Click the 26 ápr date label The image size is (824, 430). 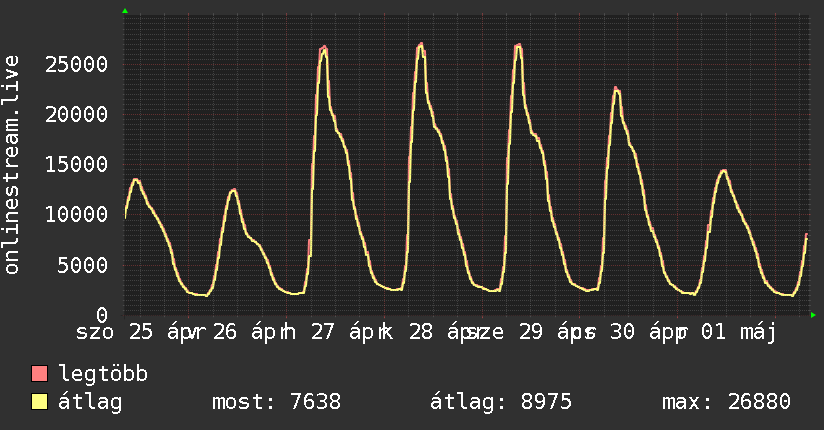pyautogui.click(x=245, y=332)
